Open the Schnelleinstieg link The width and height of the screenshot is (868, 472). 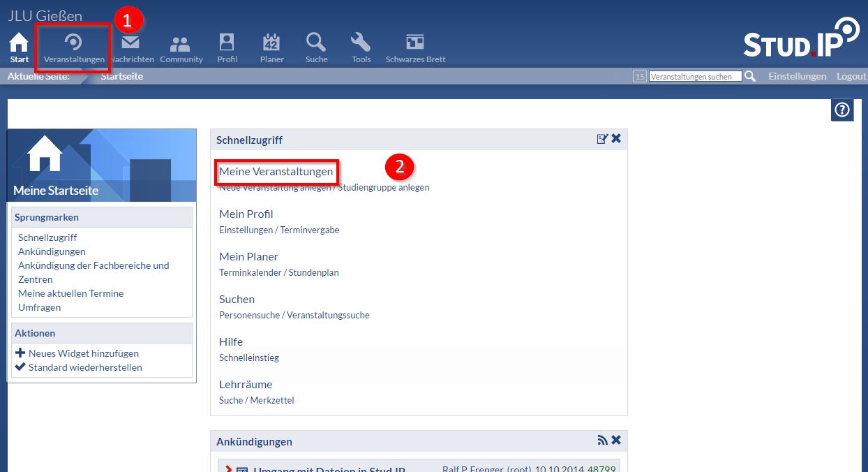point(249,357)
